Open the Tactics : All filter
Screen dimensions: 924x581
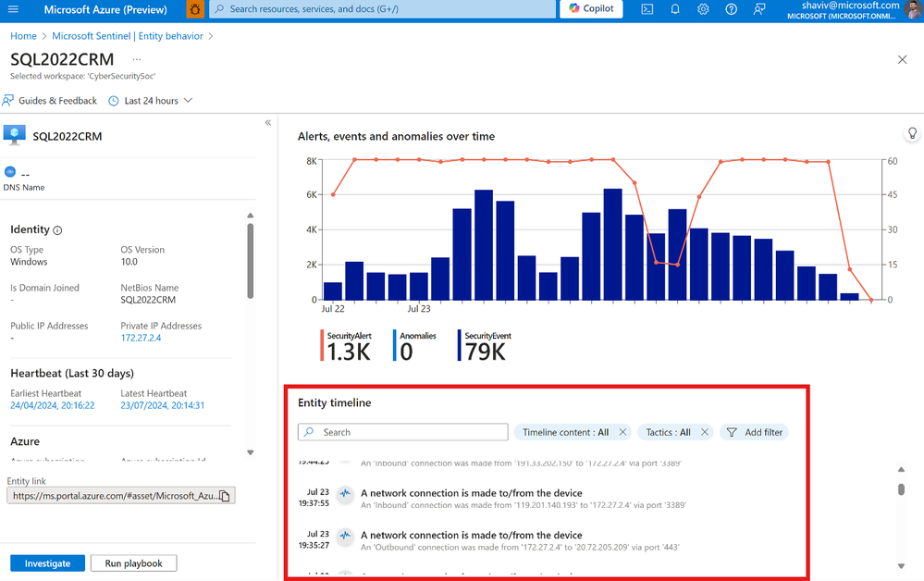668,432
